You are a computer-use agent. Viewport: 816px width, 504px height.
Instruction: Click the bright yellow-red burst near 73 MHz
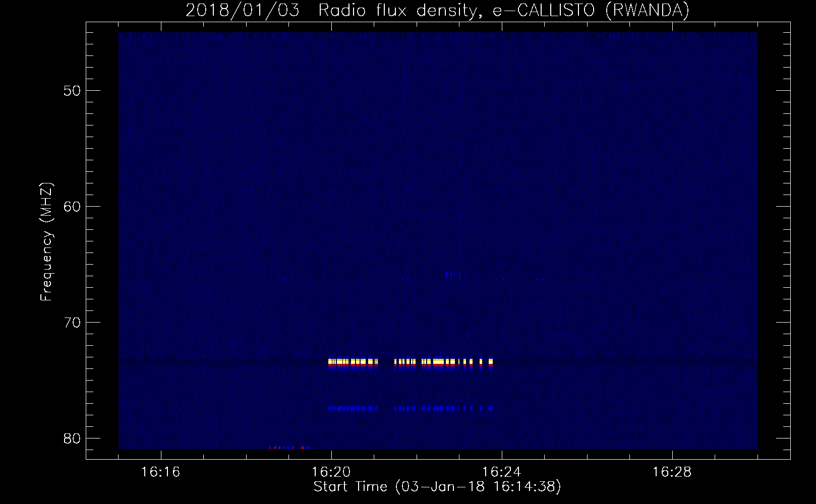point(411,363)
